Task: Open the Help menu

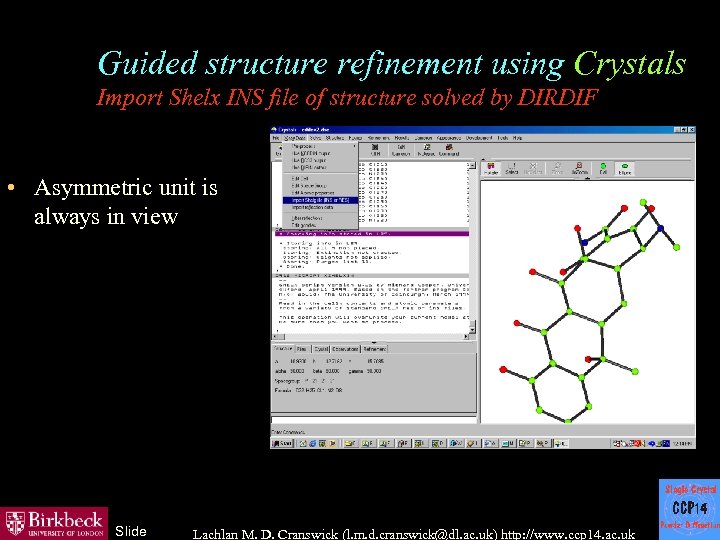Action: tap(517, 138)
